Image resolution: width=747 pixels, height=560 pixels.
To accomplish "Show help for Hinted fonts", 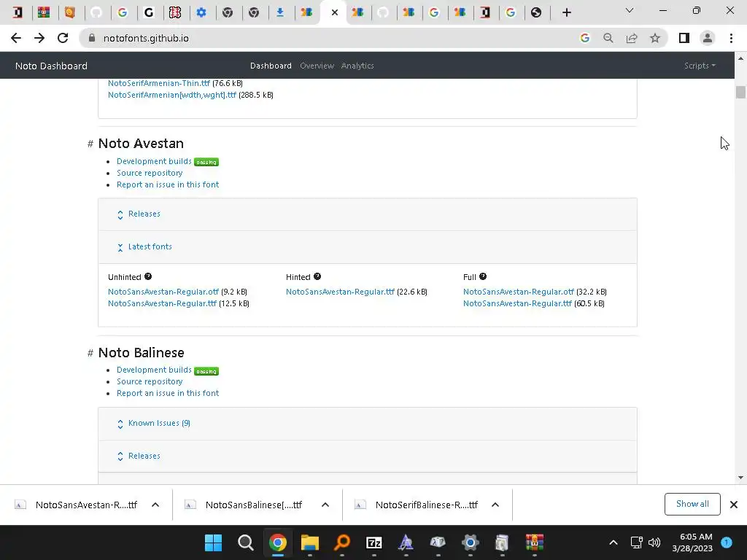I will [317, 276].
